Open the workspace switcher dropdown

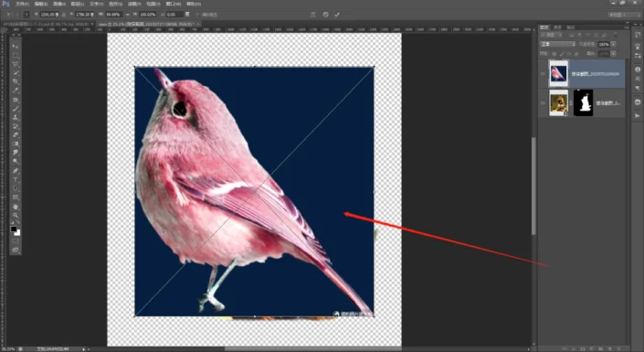624,15
